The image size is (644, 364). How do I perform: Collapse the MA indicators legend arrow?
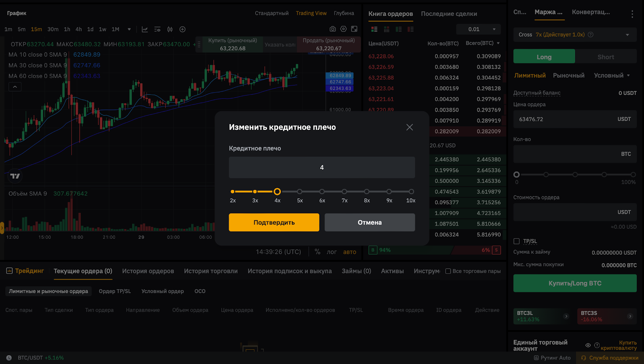(15, 86)
